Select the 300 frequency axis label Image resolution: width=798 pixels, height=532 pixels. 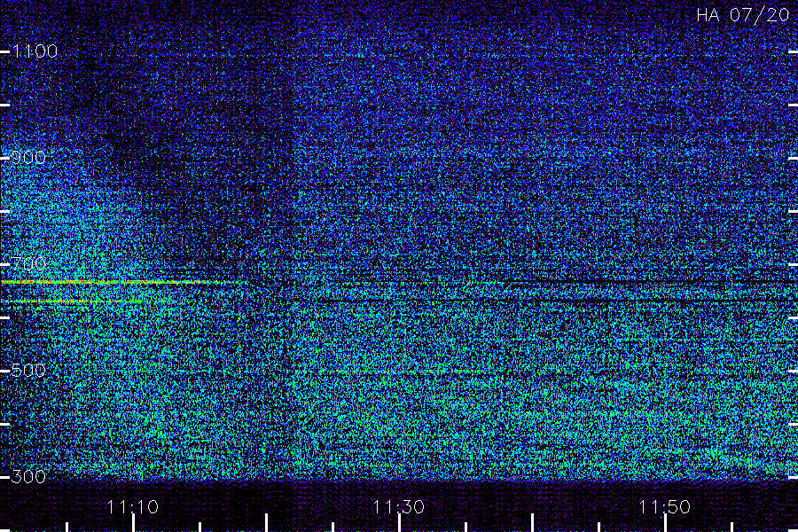(x=28, y=477)
